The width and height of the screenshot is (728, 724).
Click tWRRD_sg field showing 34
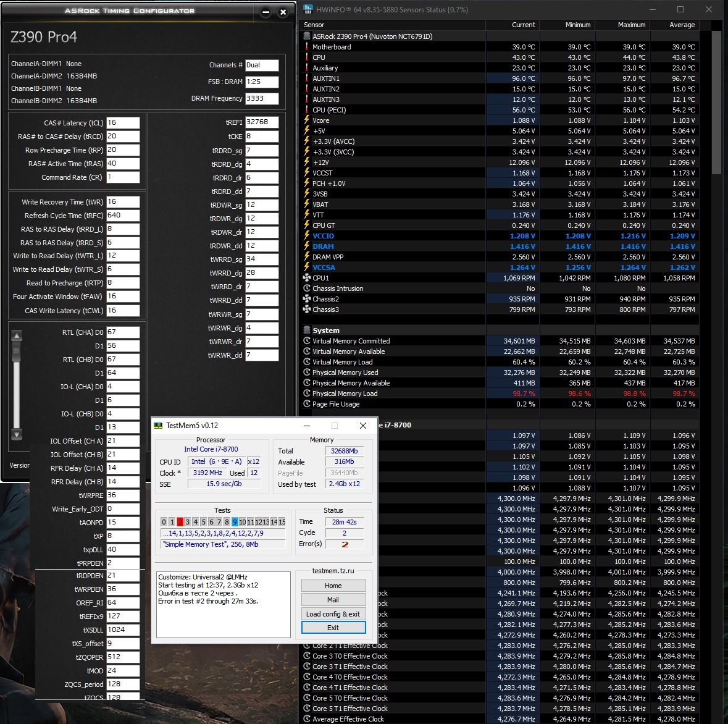coord(262,259)
